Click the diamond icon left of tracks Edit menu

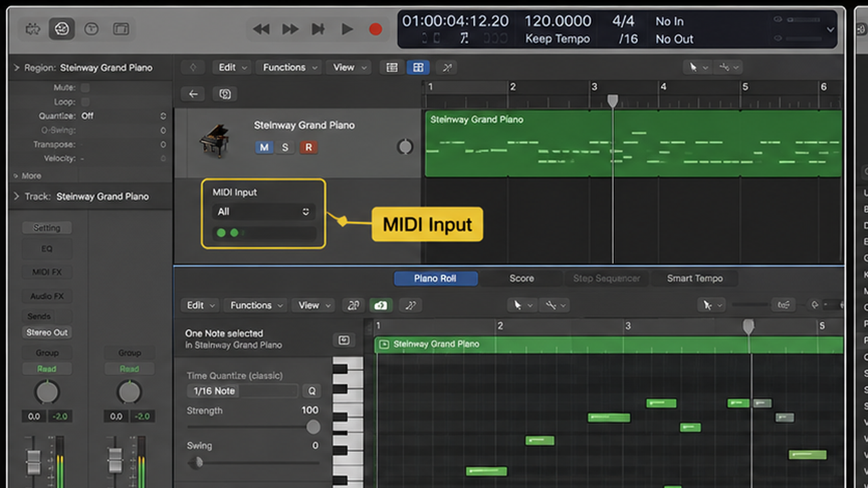193,67
